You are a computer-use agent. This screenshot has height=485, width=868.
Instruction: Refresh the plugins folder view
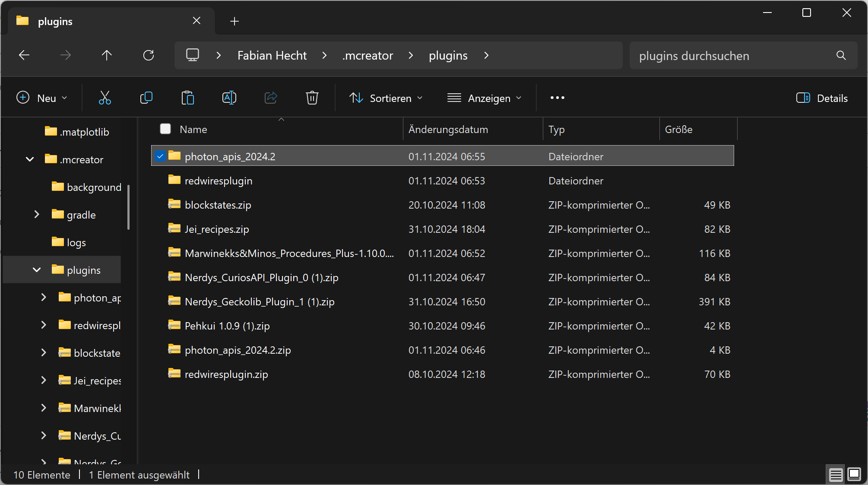[x=149, y=55]
